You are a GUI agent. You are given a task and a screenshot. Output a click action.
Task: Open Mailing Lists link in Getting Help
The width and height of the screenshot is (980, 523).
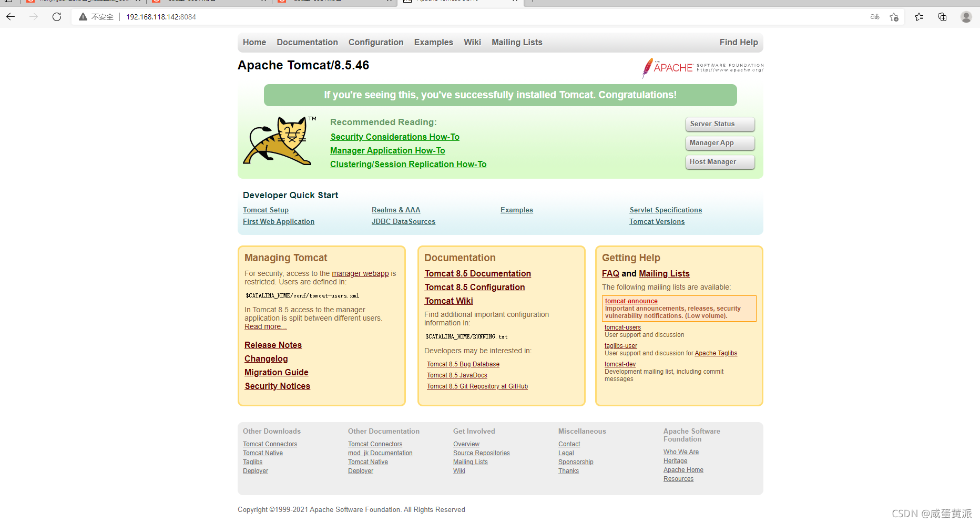pyautogui.click(x=664, y=273)
